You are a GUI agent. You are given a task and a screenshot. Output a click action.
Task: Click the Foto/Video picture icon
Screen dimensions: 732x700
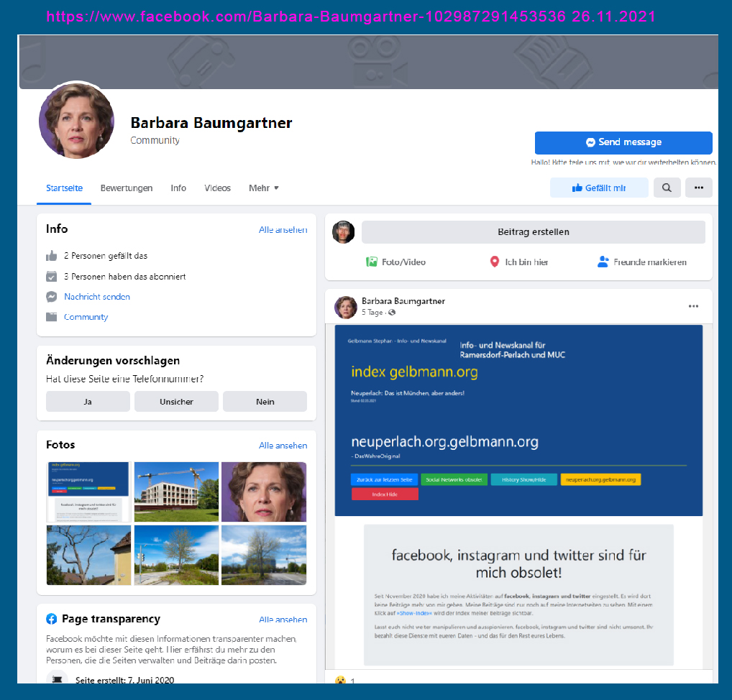372,262
